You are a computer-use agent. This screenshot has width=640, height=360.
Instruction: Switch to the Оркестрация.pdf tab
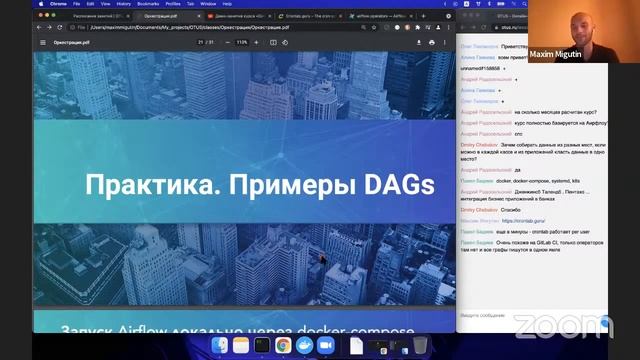[167, 16]
